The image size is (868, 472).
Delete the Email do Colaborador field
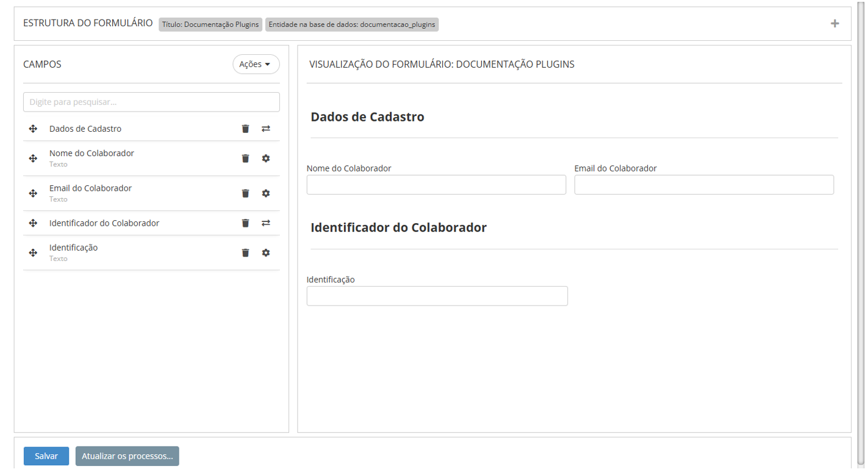pos(245,193)
